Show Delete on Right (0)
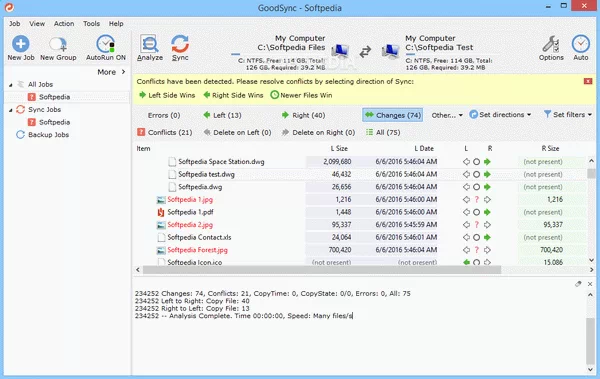The width and height of the screenshot is (600, 379). pos(318,132)
